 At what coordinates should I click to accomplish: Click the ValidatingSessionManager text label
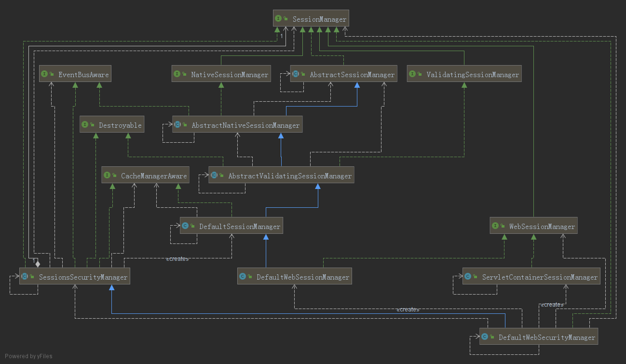[x=473, y=75]
